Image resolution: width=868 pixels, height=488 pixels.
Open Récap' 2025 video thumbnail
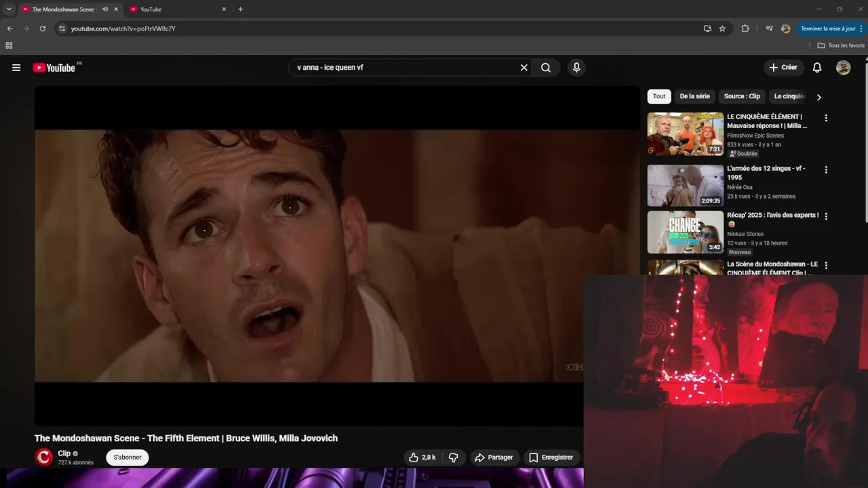pos(685,232)
